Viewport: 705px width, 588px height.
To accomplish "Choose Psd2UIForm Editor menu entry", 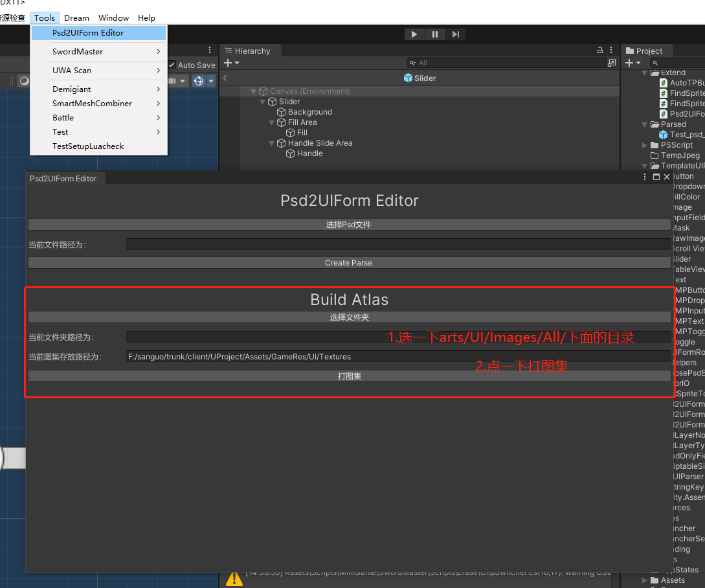I will (x=98, y=33).
